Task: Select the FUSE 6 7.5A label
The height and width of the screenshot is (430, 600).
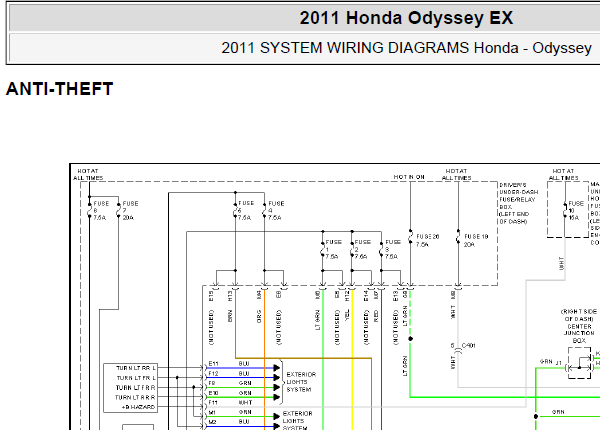Action: click(246, 210)
